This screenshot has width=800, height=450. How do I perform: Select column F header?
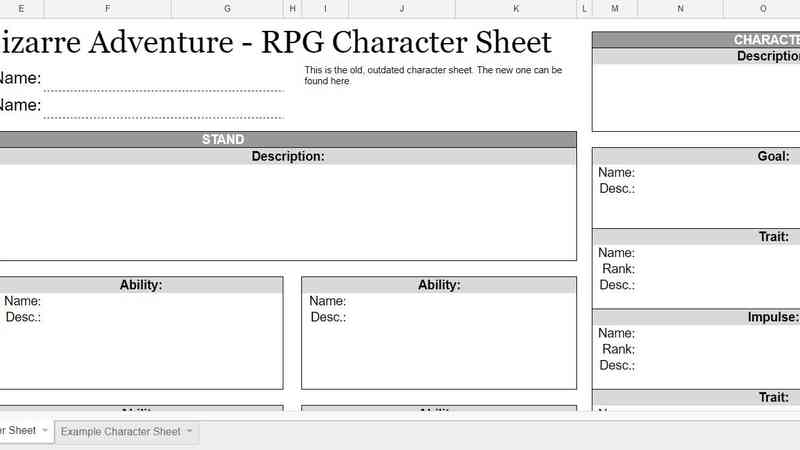pos(107,9)
